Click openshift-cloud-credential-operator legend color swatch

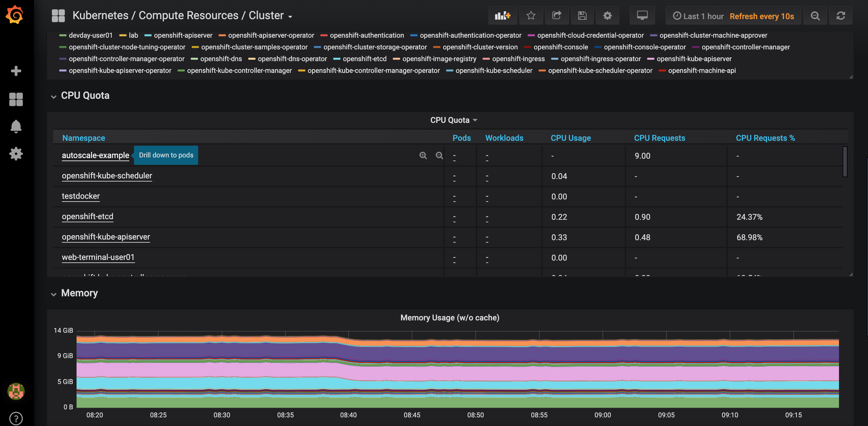531,35
